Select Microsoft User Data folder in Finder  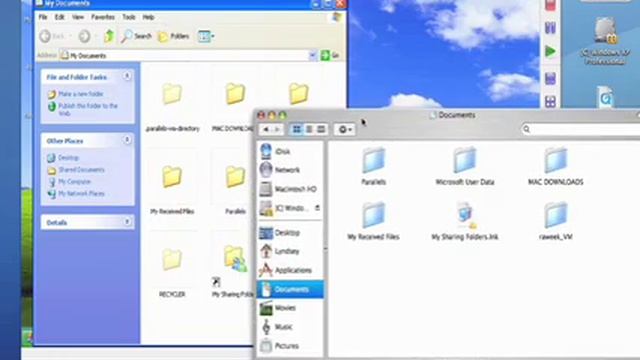464,167
